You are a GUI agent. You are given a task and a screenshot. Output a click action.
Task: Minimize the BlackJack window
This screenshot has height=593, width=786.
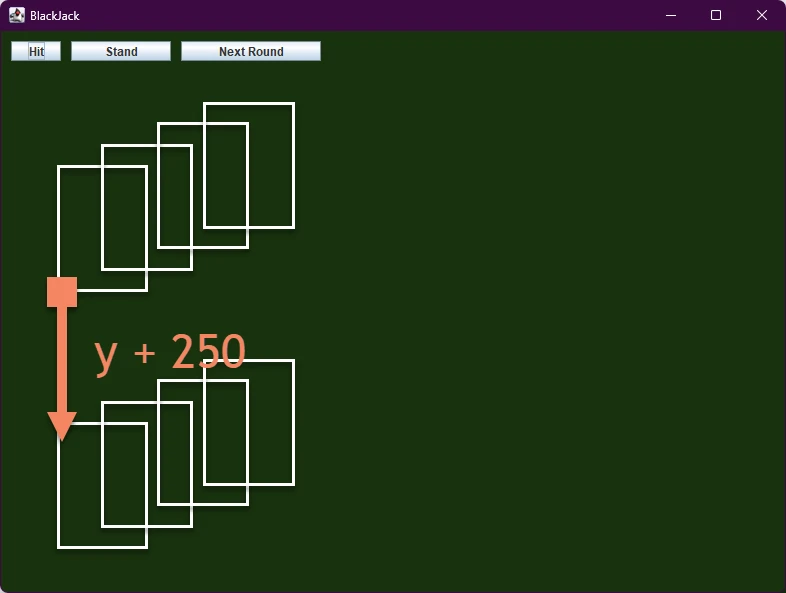pyautogui.click(x=671, y=15)
